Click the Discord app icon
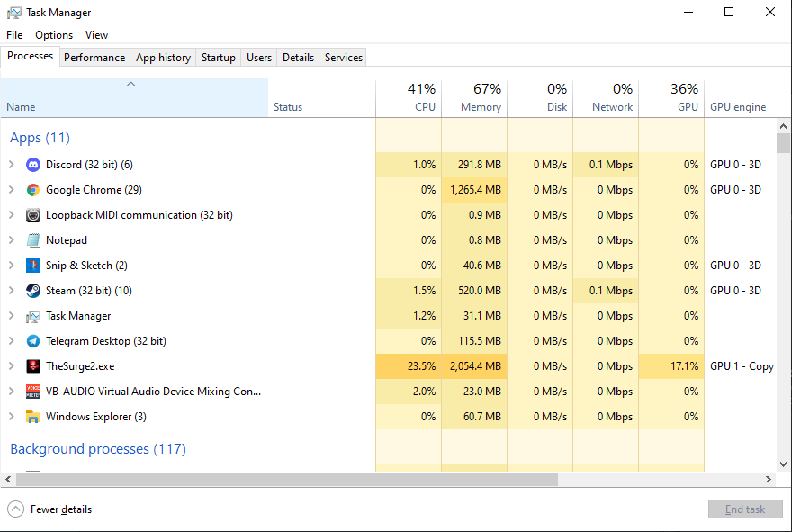Viewport: 792px width, 532px height. point(33,165)
